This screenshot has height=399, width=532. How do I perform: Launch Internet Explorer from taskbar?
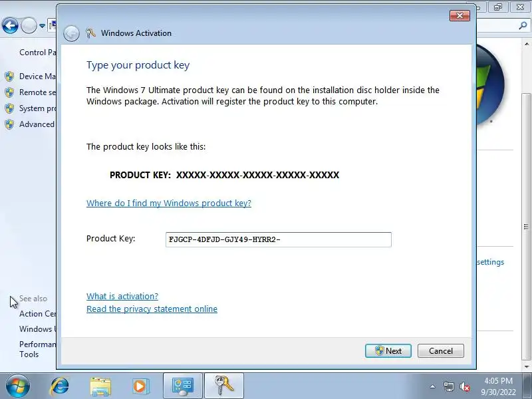coord(60,386)
